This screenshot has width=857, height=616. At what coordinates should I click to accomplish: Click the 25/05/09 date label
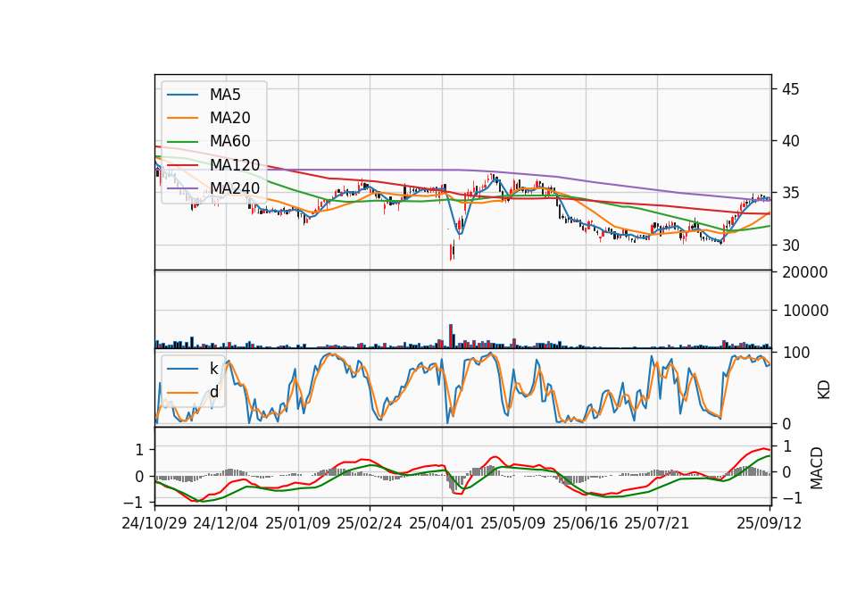pos(513,523)
